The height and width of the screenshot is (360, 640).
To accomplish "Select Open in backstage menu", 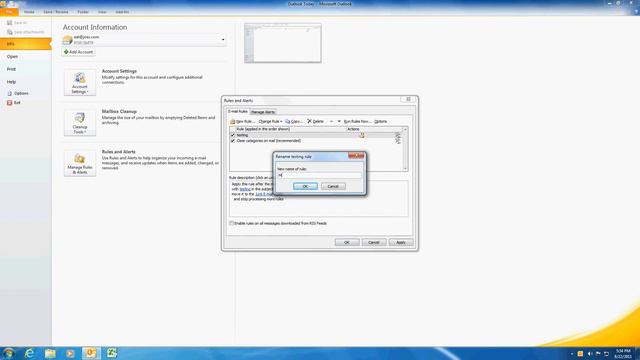I will point(12,56).
